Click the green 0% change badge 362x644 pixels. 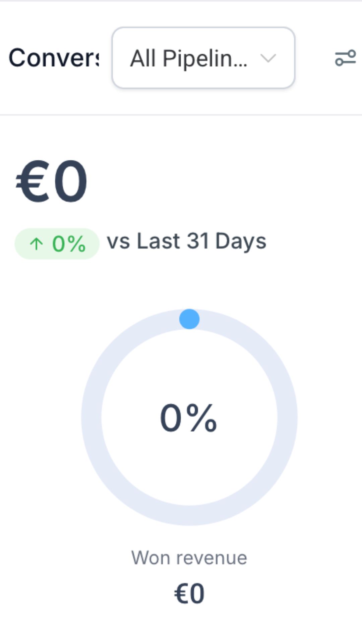pyautogui.click(x=57, y=244)
